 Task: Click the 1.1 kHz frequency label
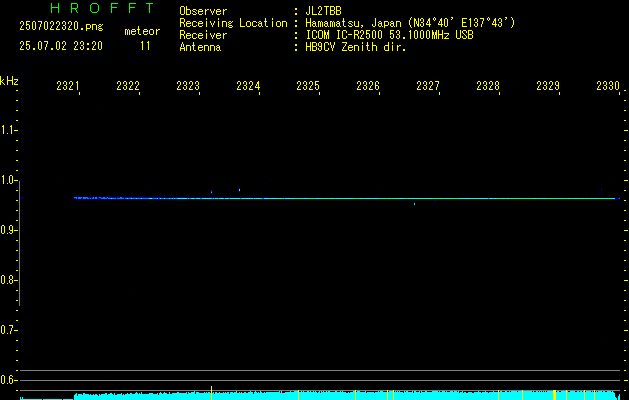click(8, 130)
